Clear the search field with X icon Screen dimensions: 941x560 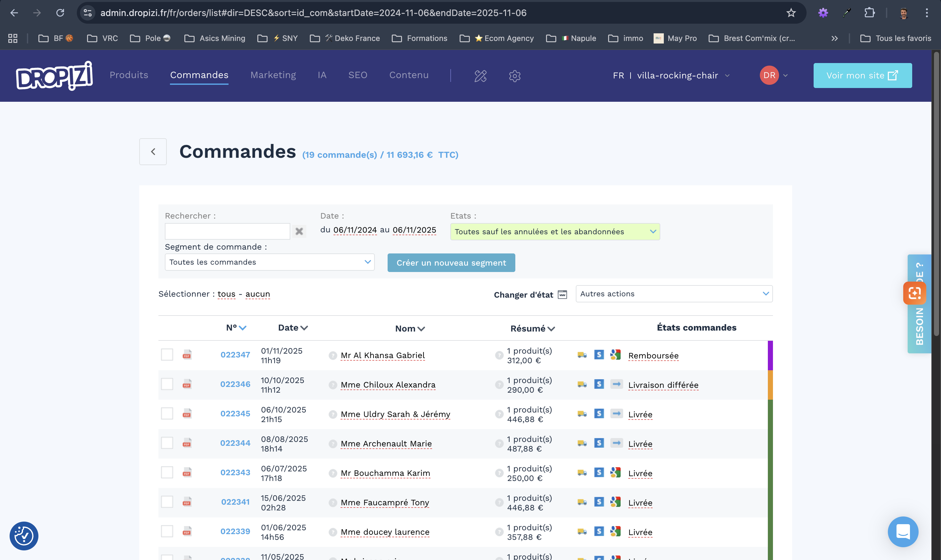pyautogui.click(x=299, y=231)
